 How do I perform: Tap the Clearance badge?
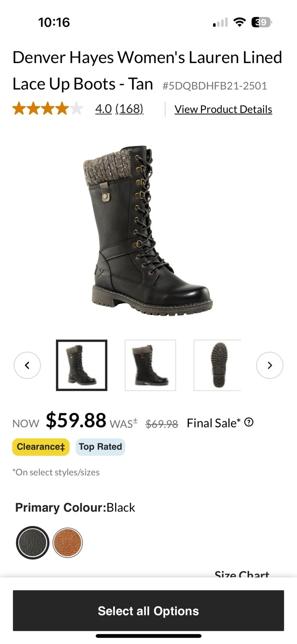click(x=41, y=447)
